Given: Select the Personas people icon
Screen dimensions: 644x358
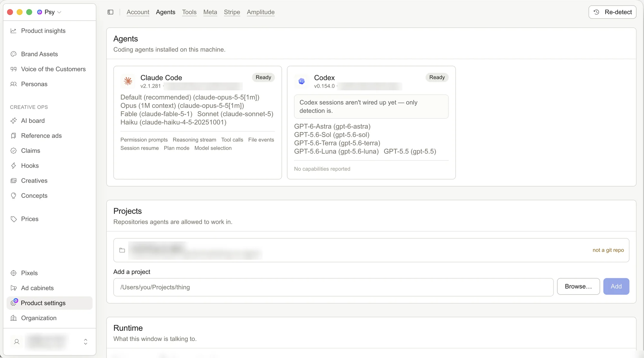Looking at the screenshot, I should pos(14,84).
